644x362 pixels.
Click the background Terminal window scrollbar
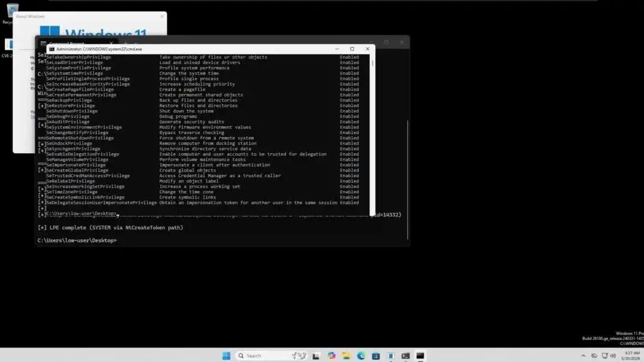[x=408, y=179]
